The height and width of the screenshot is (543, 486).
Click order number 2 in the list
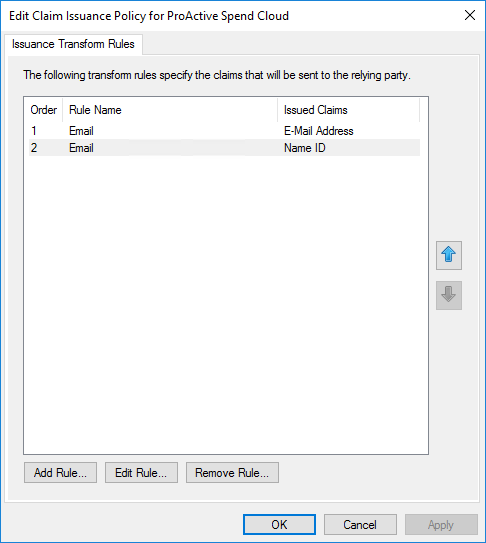pos(34,148)
